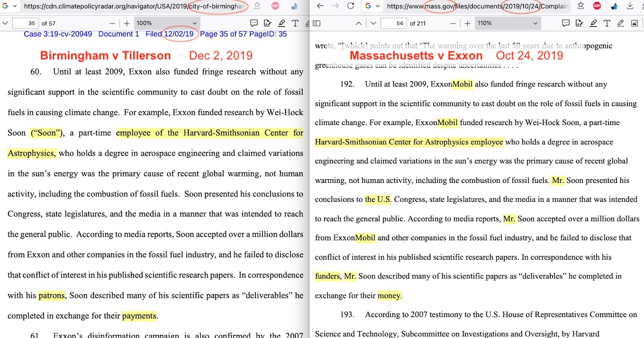
Task: Click the comment tool in the Birmingham PDF toolbar
Action: [x=254, y=24]
